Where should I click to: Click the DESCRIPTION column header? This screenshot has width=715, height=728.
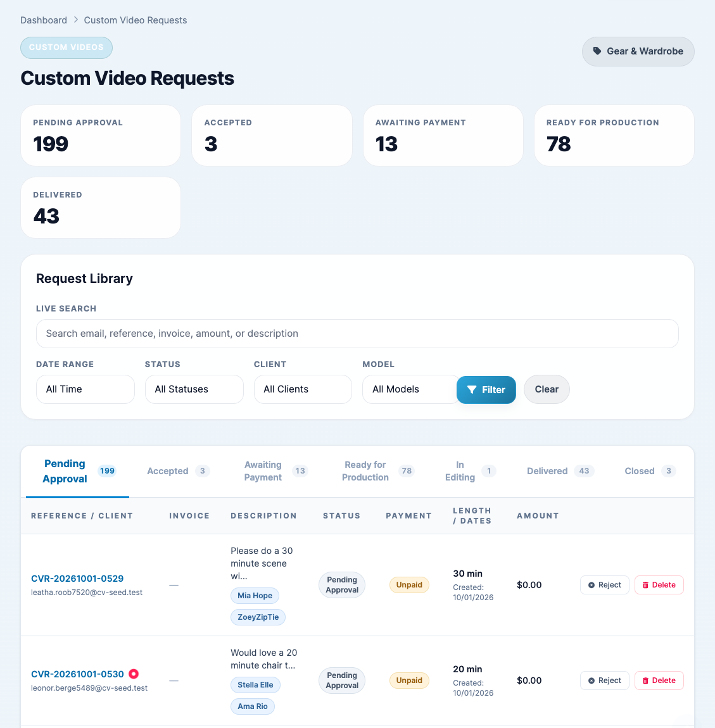tap(264, 516)
